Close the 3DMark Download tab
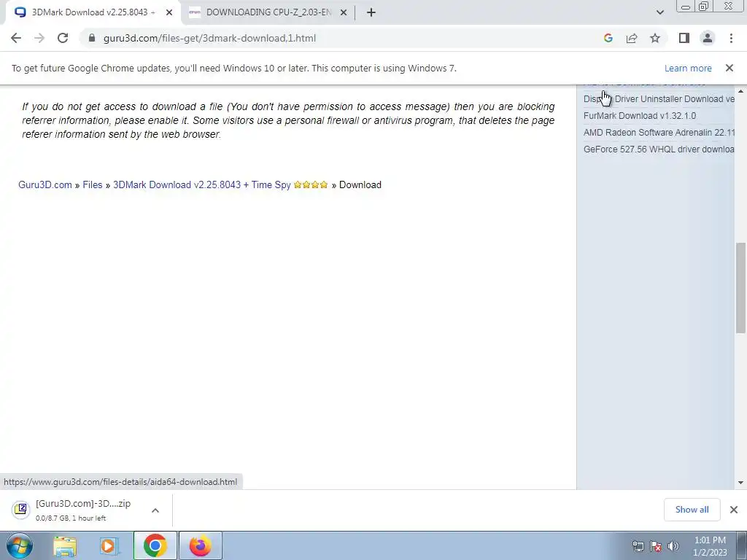This screenshot has width=747, height=560. click(x=169, y=12)
